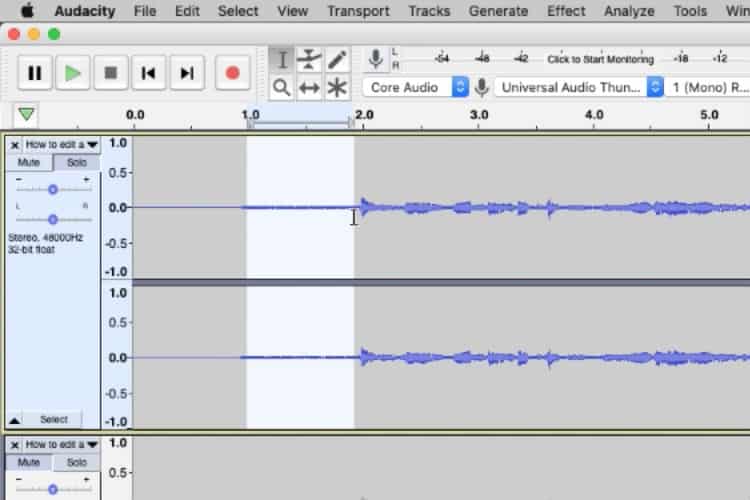Open the second track's name dropdown menu
This screenshot has width=750, height=500.
point(61,444)
